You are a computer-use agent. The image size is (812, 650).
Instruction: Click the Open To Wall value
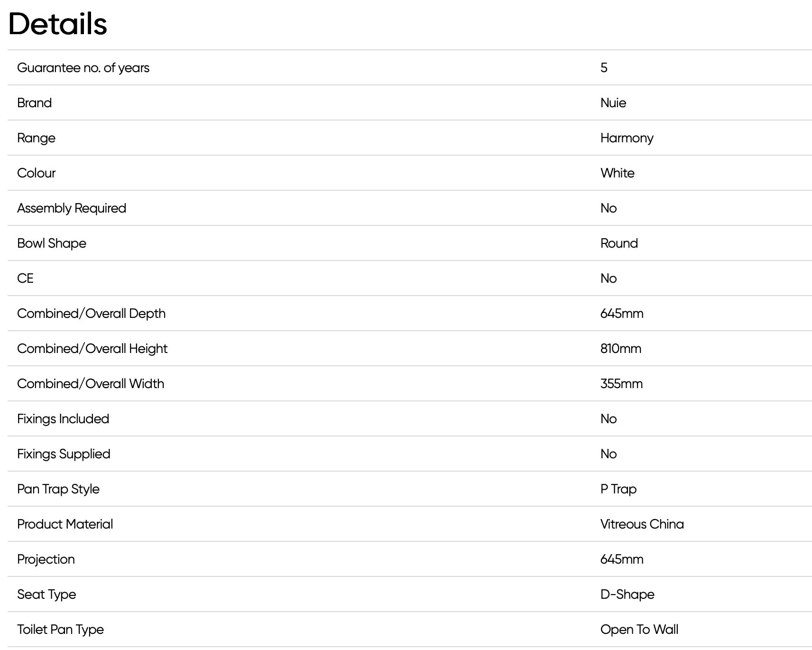pos(639,630)
